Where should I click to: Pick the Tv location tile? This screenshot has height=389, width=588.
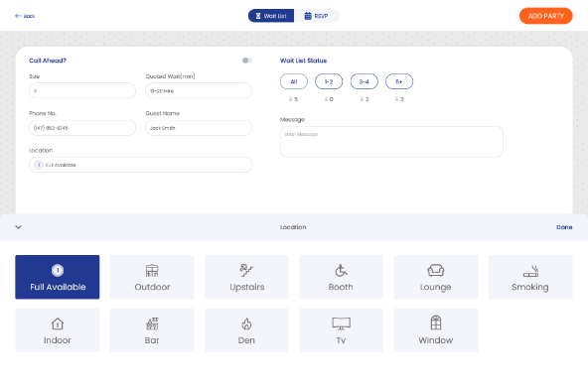point(342,330)
